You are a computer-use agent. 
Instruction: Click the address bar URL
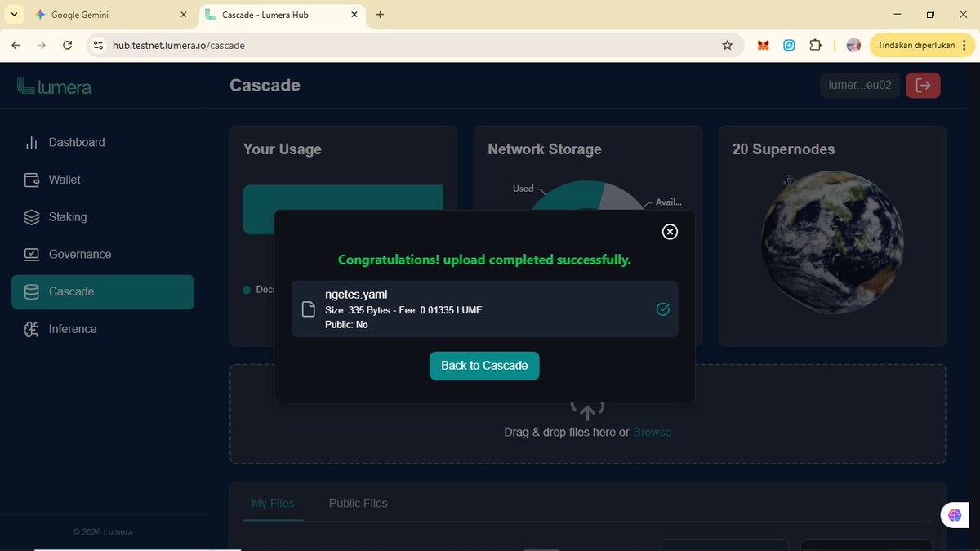coord(179,46)
